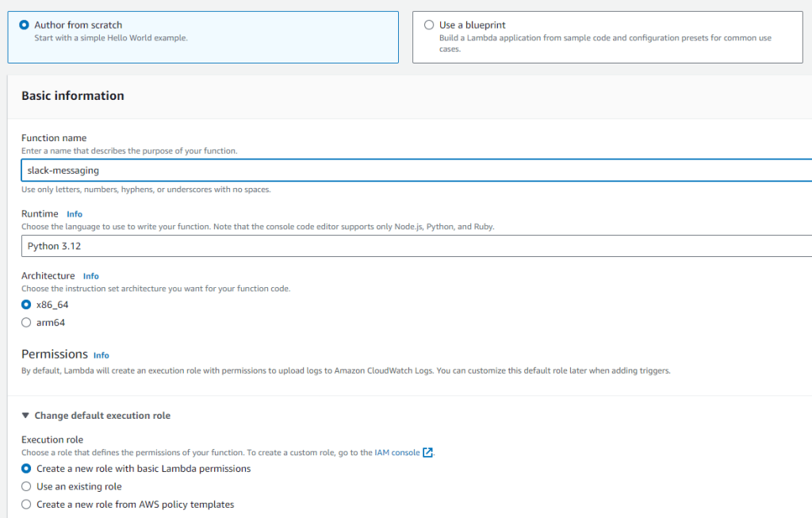Open the IAM console external link icon
The height and width of the screenshot is (518, 812).
[427, 453]
